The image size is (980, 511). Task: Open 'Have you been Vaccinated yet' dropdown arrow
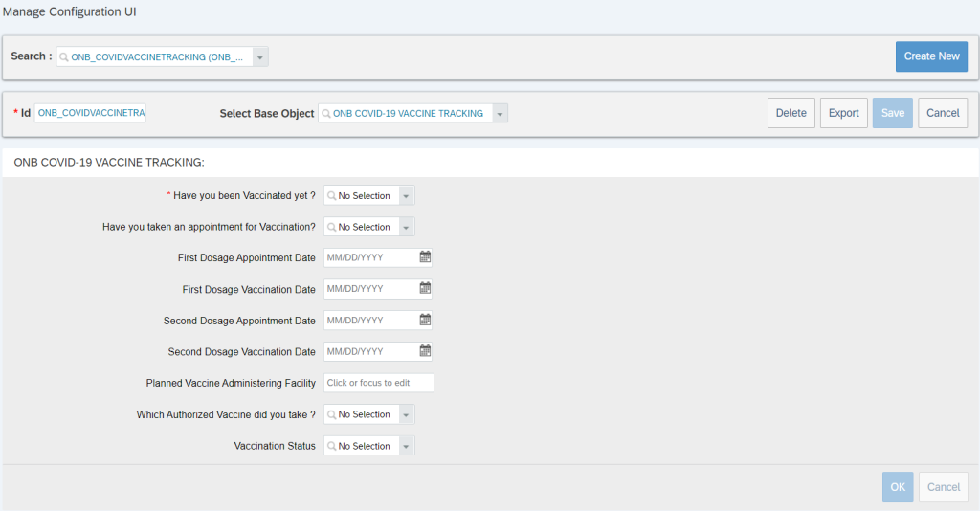pos(406,195)
